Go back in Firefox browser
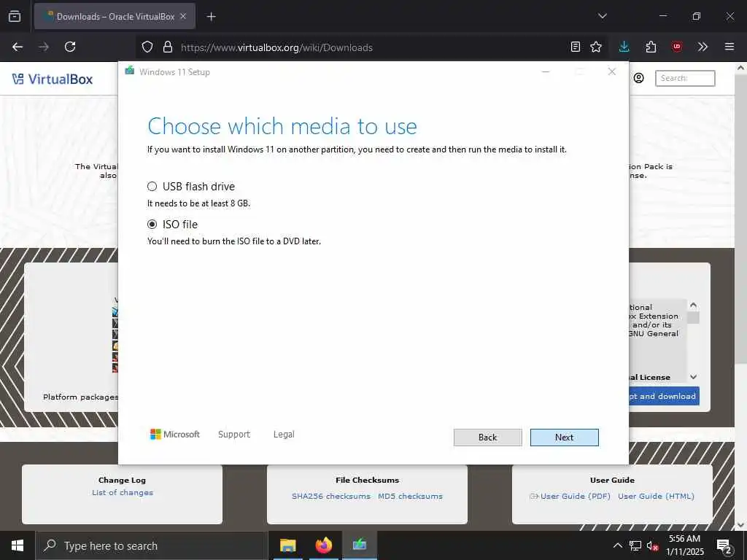Screen dimensions: 747x560 (18, 47)
